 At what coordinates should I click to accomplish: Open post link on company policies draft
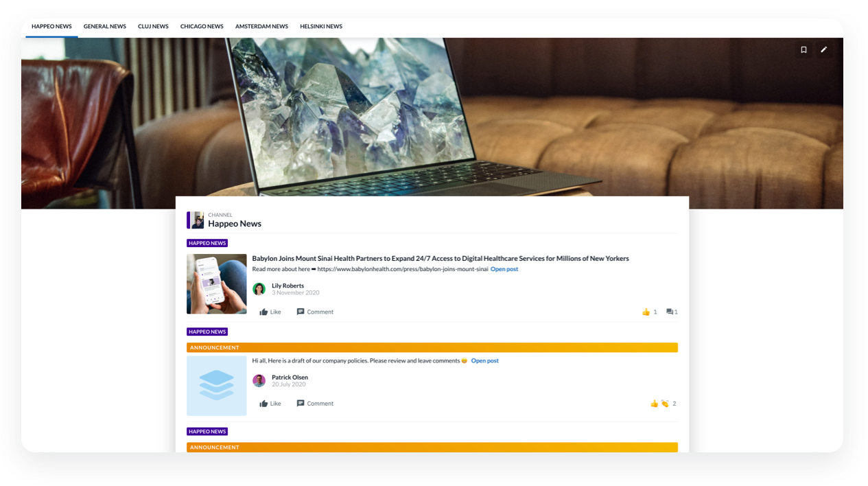pyautogui.click(x=484, y=361)
